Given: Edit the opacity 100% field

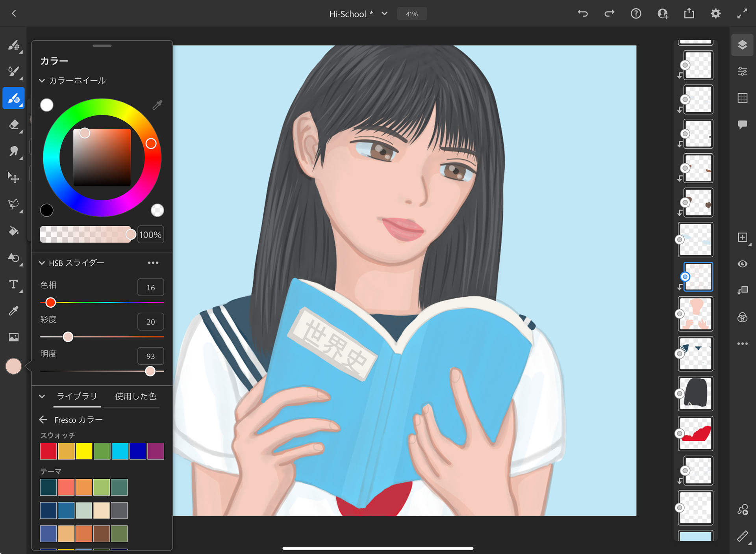Looking at the screenshot, I should 151,235.
